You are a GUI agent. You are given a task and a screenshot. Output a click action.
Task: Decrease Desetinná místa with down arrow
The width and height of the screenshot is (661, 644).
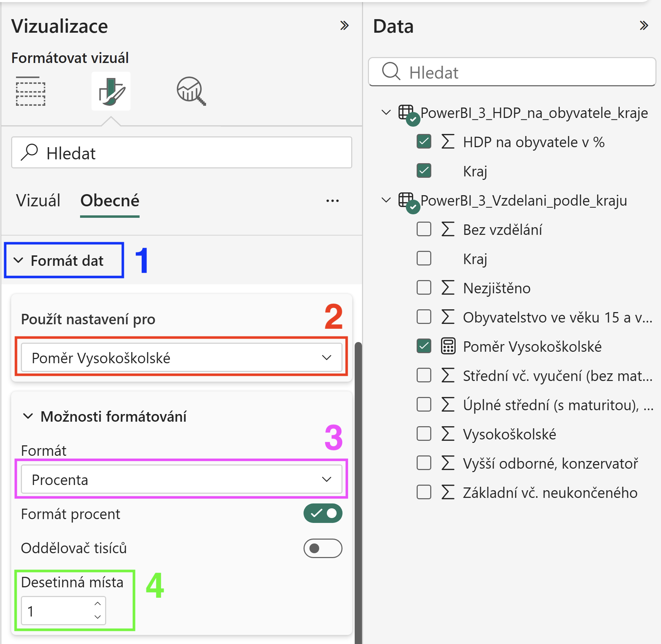pyautogui.click(x=98, y=617)
